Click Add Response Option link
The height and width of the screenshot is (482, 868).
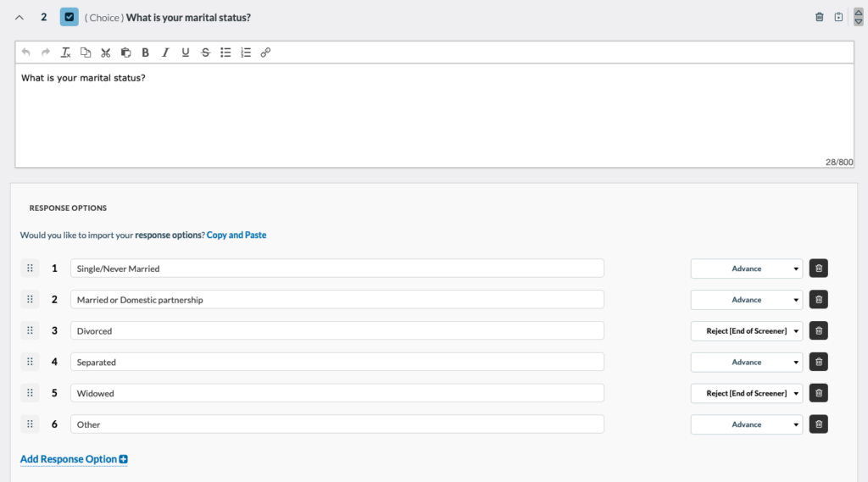coord(74,459)
